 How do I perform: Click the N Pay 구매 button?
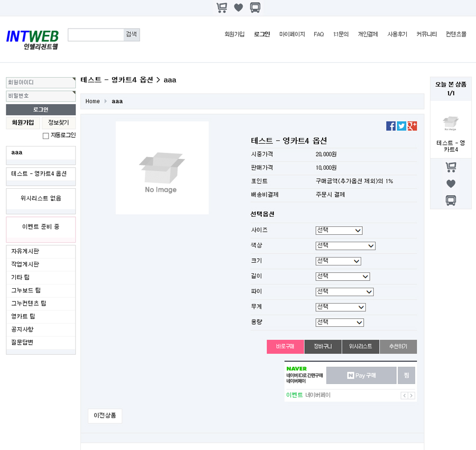(x=361, y=375)
